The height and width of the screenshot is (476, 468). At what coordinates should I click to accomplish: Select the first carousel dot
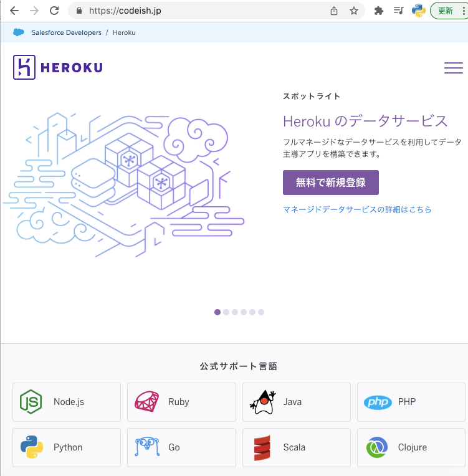point(217,312)
